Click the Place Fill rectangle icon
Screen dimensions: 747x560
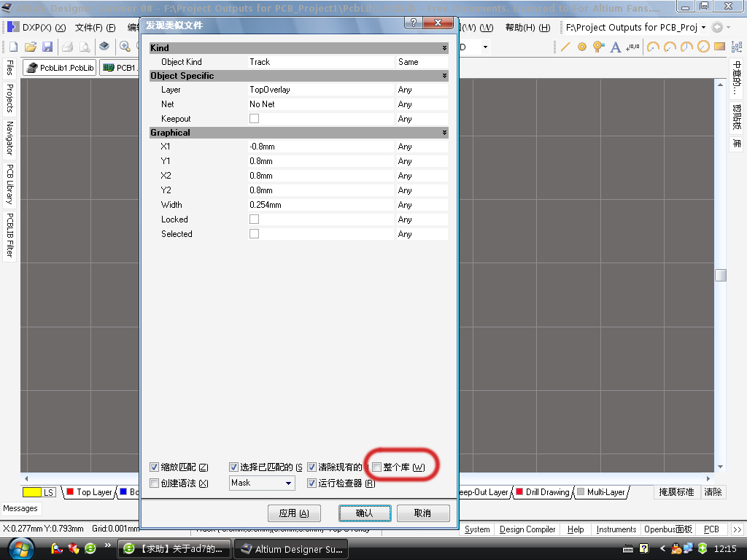click(719, 47)
